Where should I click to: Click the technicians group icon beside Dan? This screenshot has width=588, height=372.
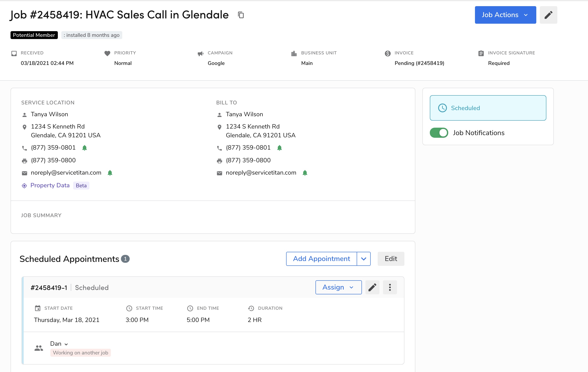tap(39, 348)
